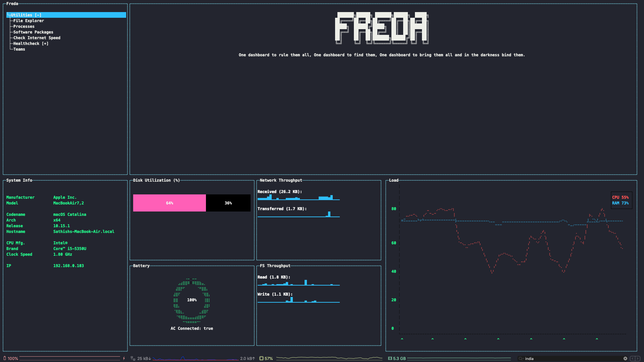Click the india search field
This screenshot has height=362, width=644.
570,358
